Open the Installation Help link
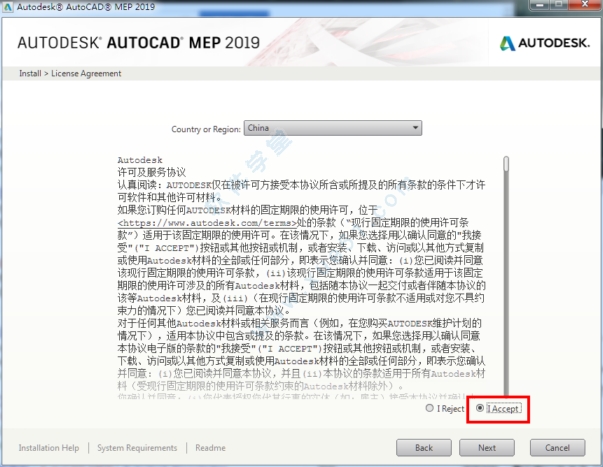The height and width of the screenshot is (467, 603). click(49, 448)
